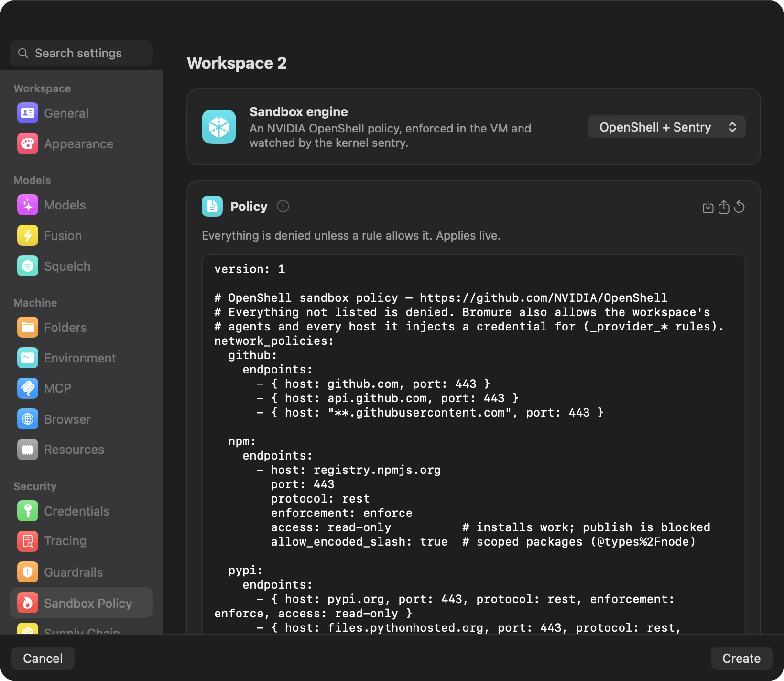Click the "Machine" sidebar section header

35,303
